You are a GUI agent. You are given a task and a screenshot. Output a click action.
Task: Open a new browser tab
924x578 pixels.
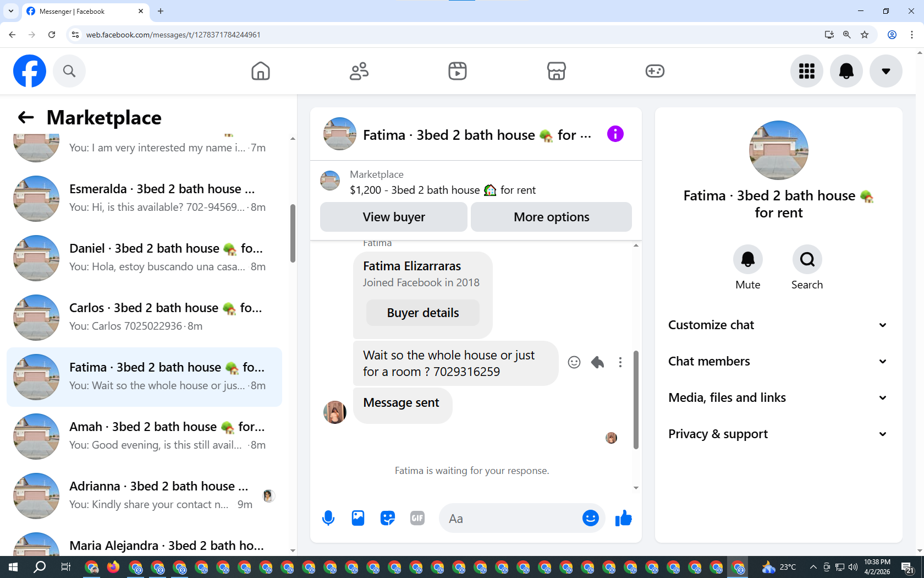coord(161,11)
